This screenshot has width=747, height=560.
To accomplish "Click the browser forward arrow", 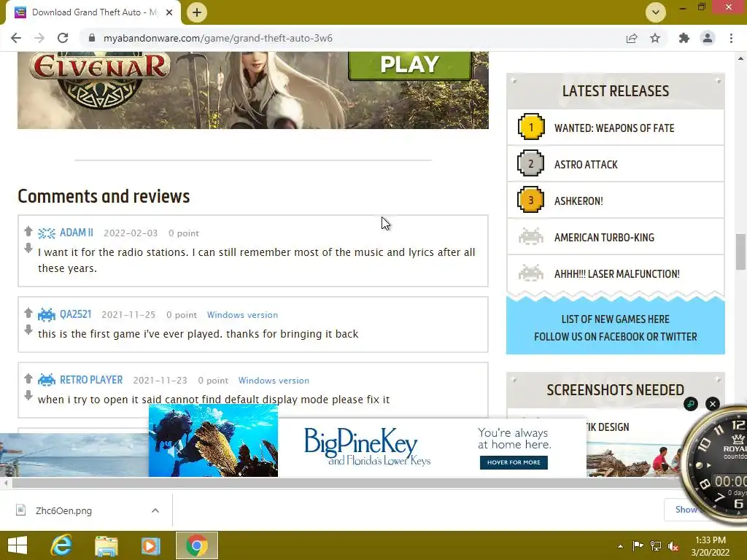I will click(x=39, y=38).
